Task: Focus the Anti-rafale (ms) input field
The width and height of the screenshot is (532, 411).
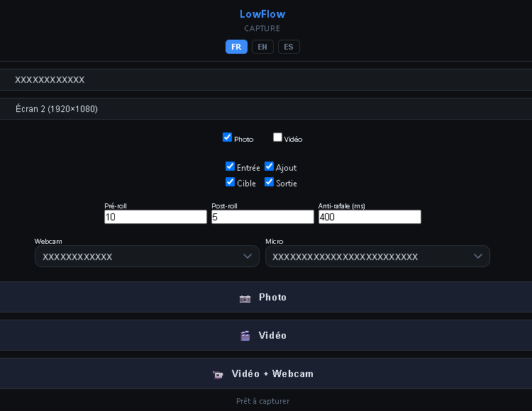Action: (x=370, y=217)
